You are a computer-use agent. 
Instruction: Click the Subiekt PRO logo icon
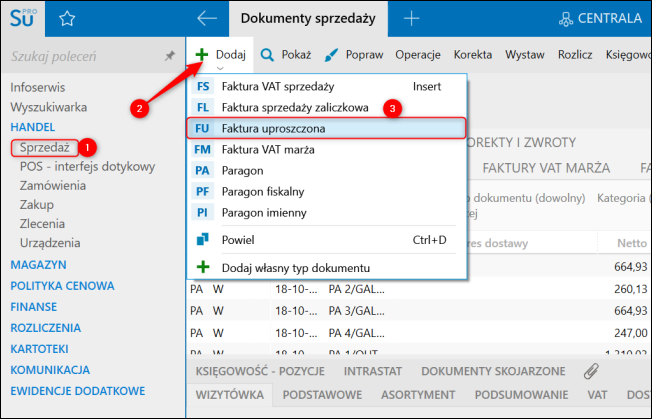tap(23, 18)
